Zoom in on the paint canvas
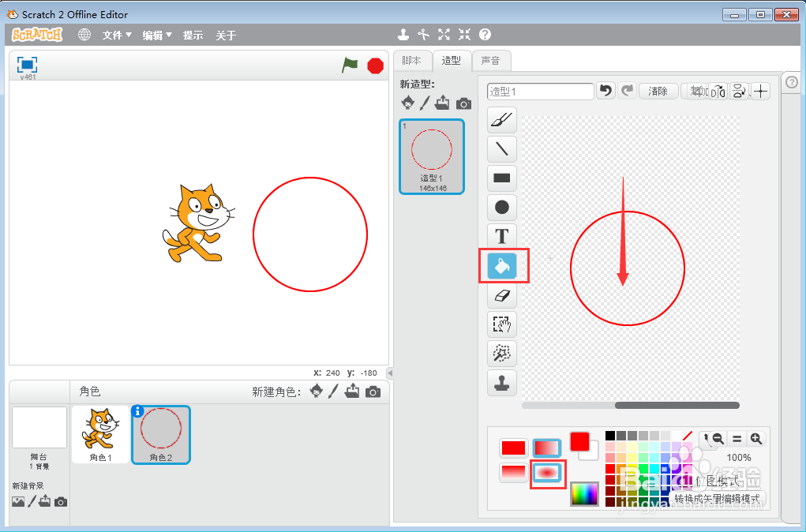Viewport: 806px width, 532px height. (x=755, y=439)
